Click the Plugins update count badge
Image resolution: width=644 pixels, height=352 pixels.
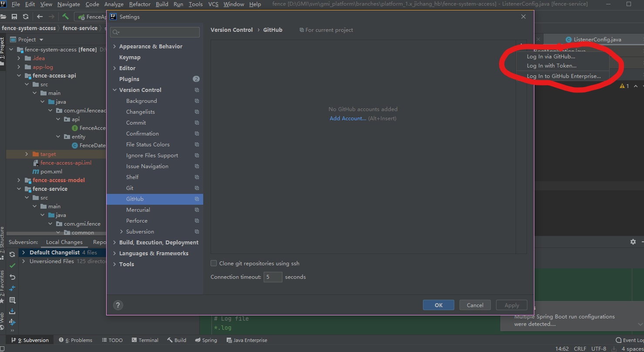[x=196, y=79]
